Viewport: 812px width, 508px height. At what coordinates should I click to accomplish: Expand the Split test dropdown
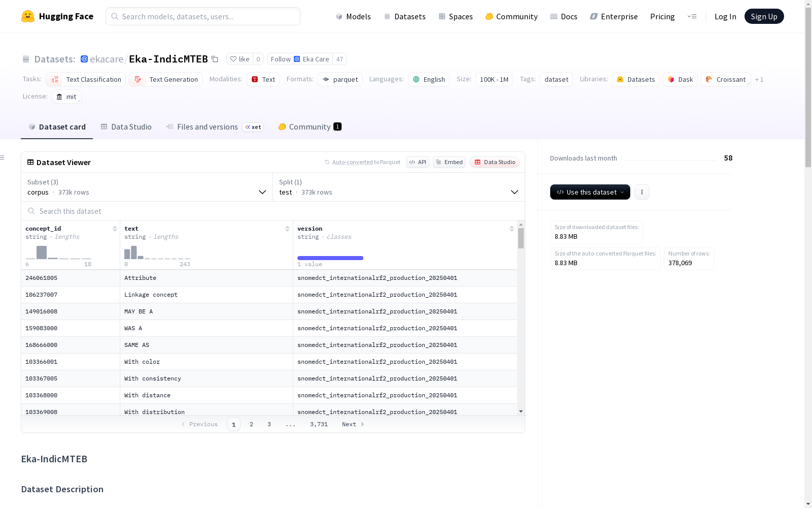coord(399,187)
